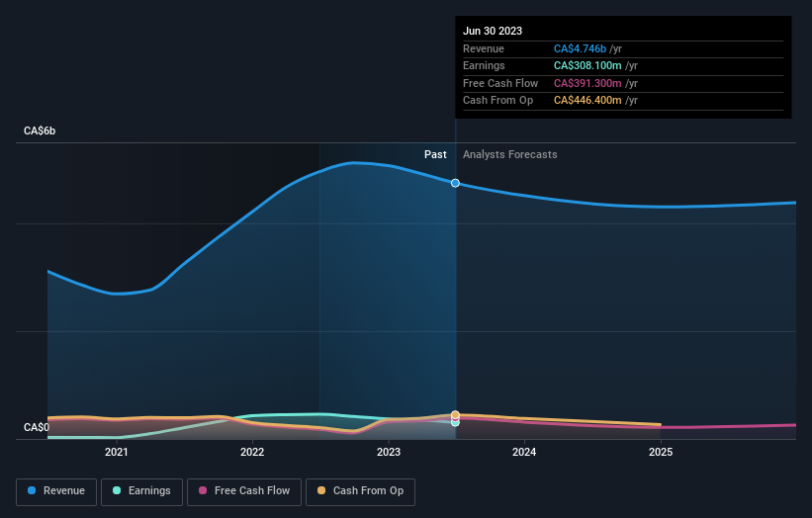The width and height of the screenshot is (812, 518).
Task: Click the pink Free Cash Flow legend dot
Action: [x=203, y=490]
